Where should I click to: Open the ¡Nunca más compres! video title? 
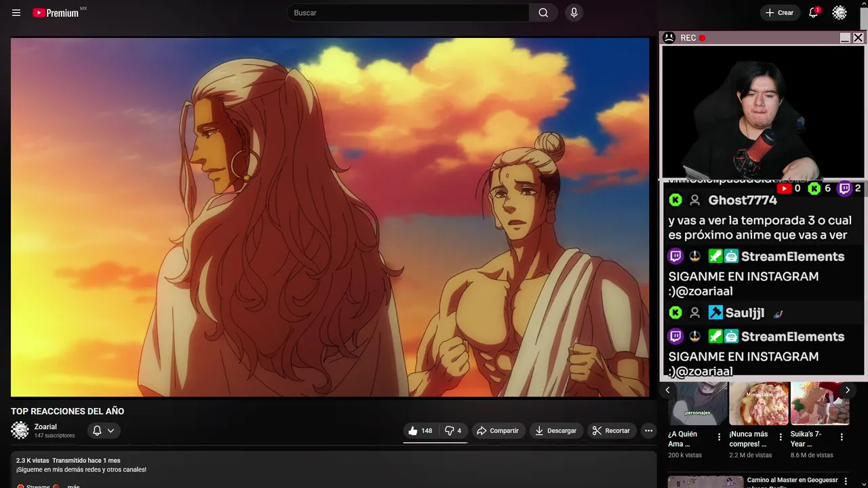pos(748,439)
